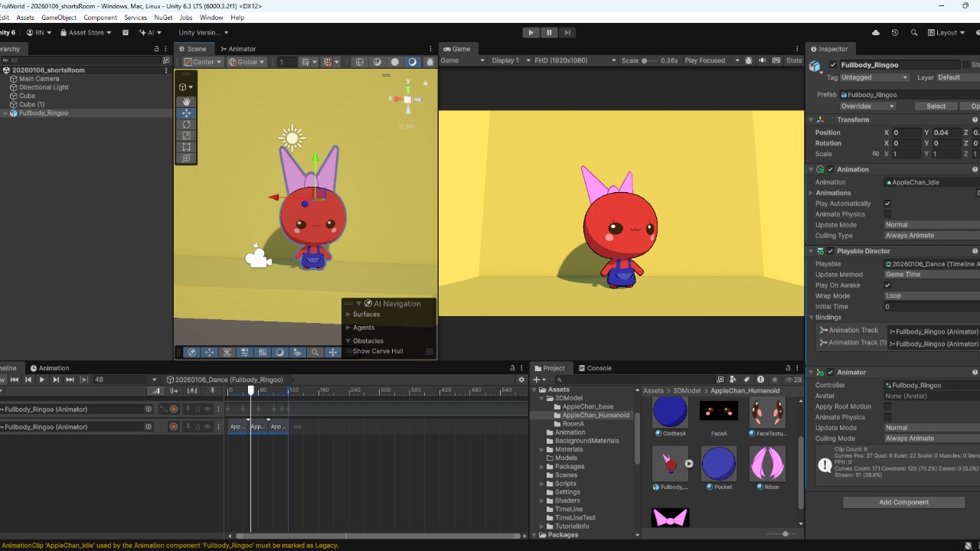This screenshot has width=980, height=551.
Task: Toggle the Fullbody_Ringoo active checkbox in Inspector
Action: pos(833,65)
